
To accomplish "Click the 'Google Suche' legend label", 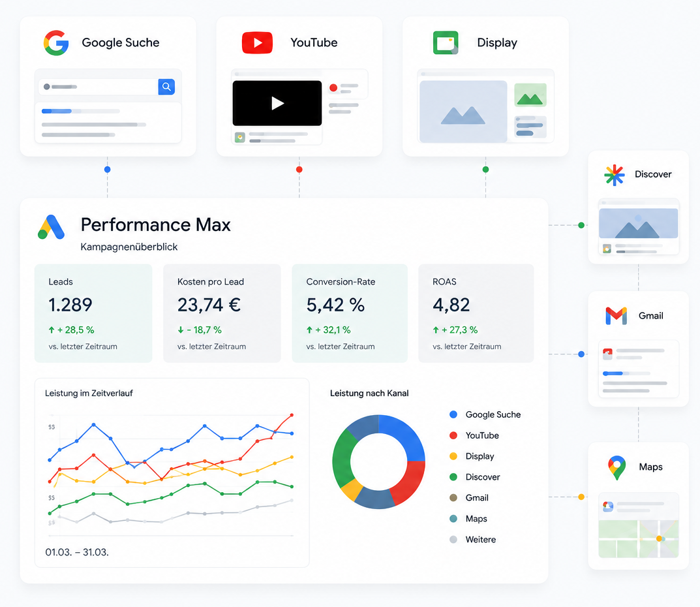I will pyautogui.click(x=493, y=415).
